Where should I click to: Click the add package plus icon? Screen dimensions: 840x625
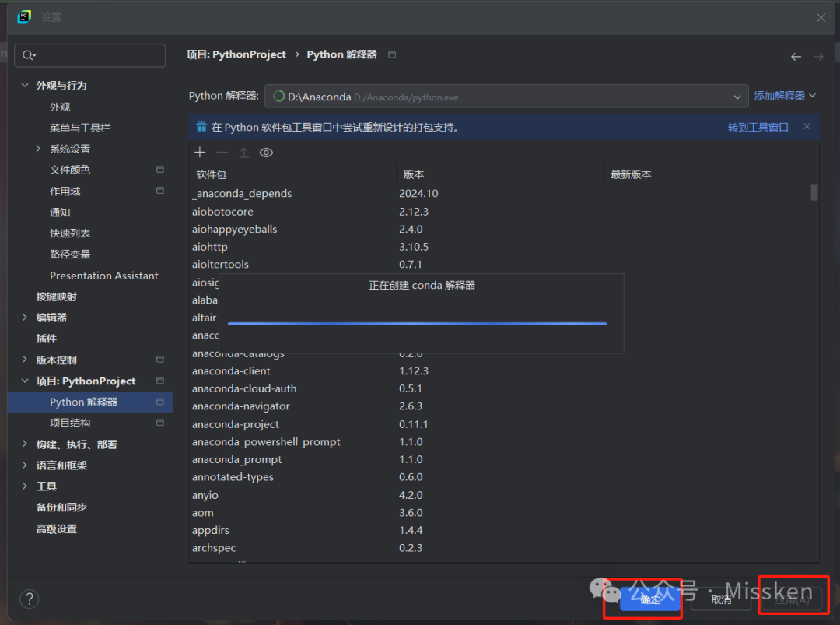(x=200, y=153)
